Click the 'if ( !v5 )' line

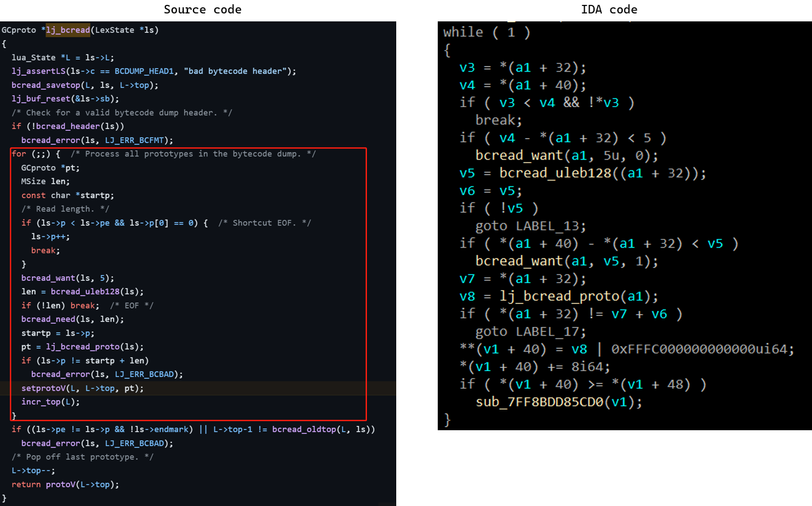point(499,208)
